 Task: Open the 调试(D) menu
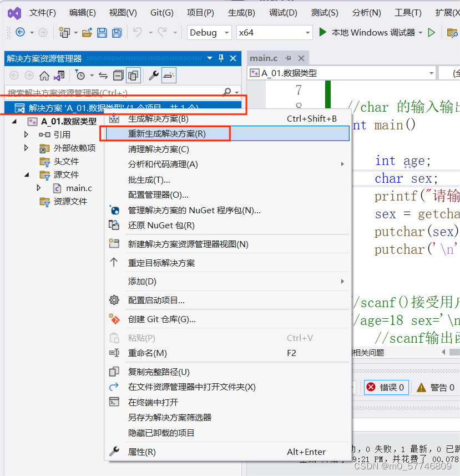click(x=283, y=13)
